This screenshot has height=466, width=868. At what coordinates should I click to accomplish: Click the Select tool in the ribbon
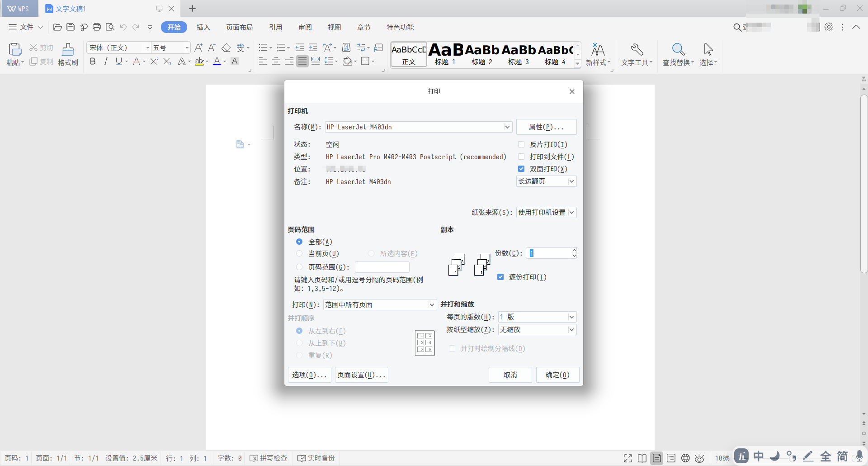click(708, 54)
